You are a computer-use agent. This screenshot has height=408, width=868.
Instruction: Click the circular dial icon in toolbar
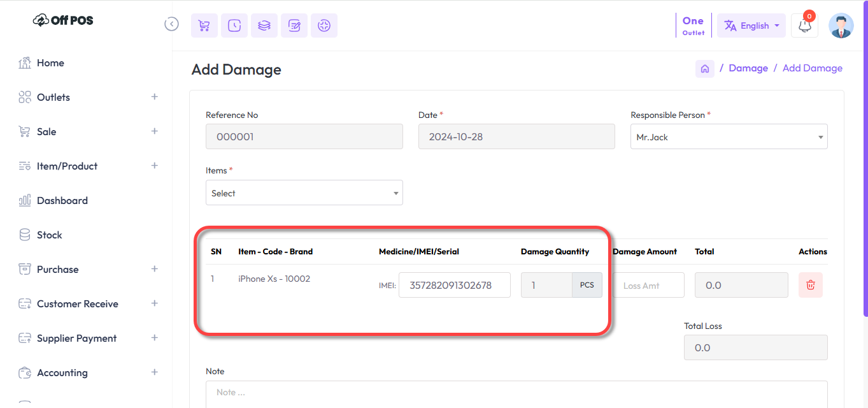click(324, 25)
